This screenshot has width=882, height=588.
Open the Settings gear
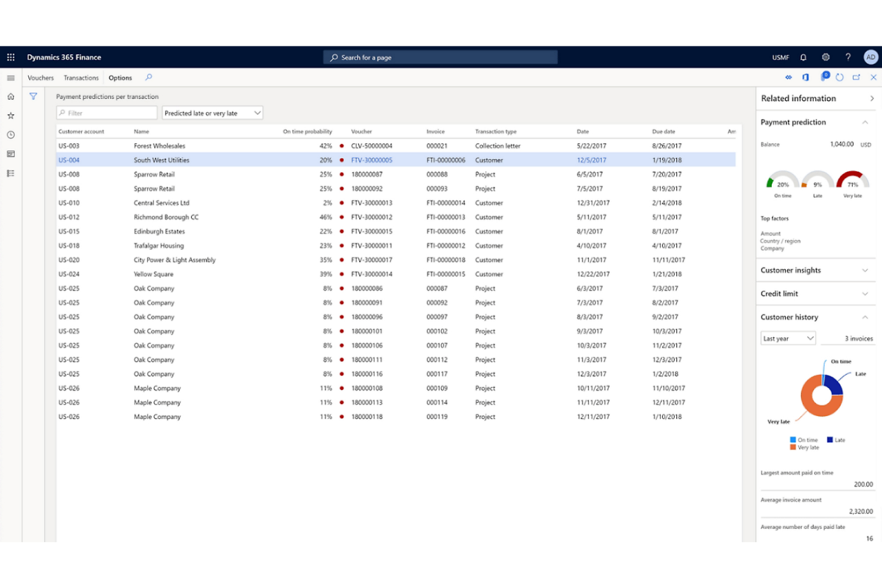pos(825,57)
